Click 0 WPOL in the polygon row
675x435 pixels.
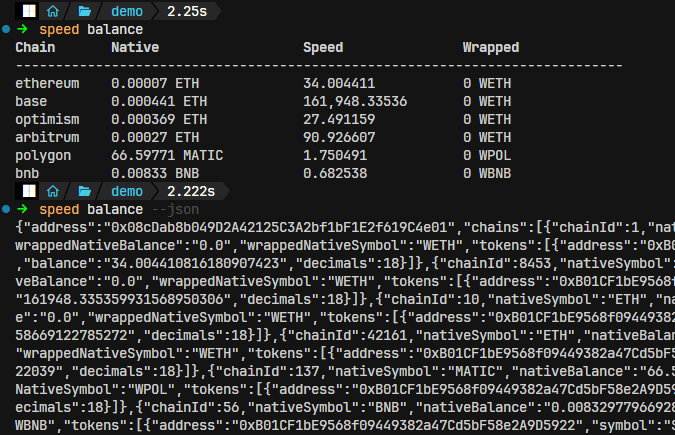click(487, 155)
